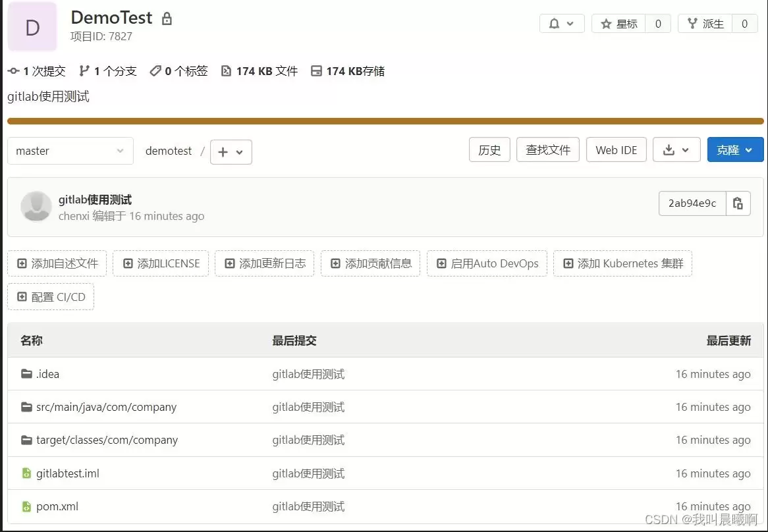
Task: Click the chenxi user avatar
Action: tap(36, 206)
